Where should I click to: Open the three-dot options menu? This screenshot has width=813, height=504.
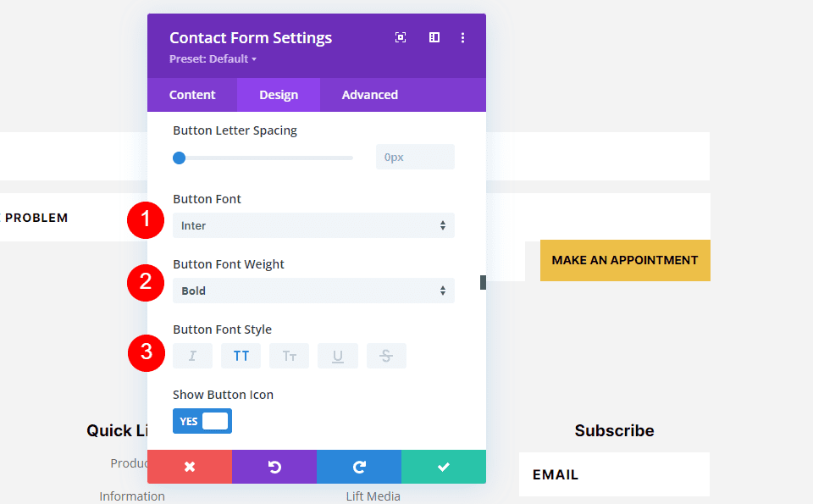point(462,37)
